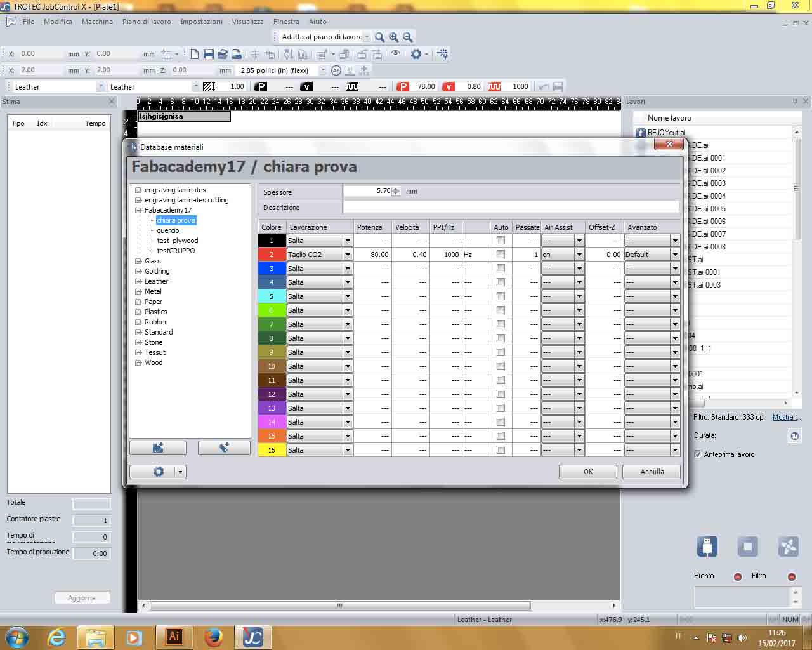Select the test_plywood material
This screenshot has width=812, height=650.
178,241
